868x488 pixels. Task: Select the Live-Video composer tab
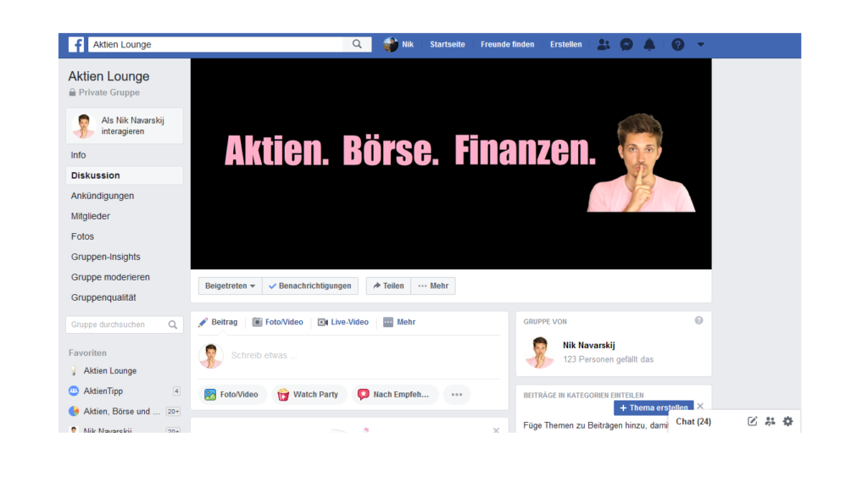pos(343,322)
